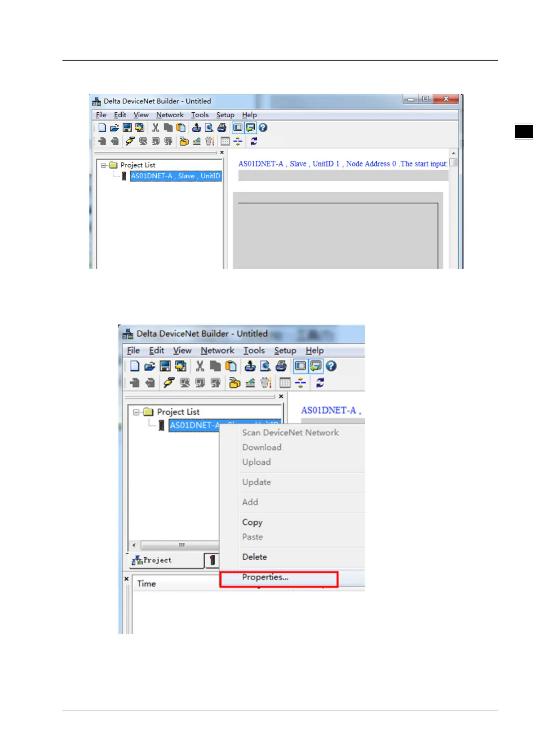535x756 pixels.
Task: Click vertical scrollbar up arrow in upper window
Action: tap(454, 154)
